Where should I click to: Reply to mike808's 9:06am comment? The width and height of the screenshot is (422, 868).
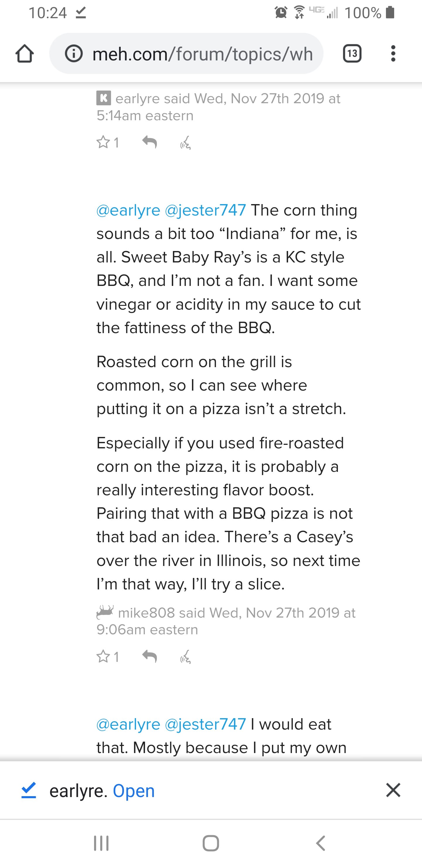pyautogui.click(x=149, y=656)
